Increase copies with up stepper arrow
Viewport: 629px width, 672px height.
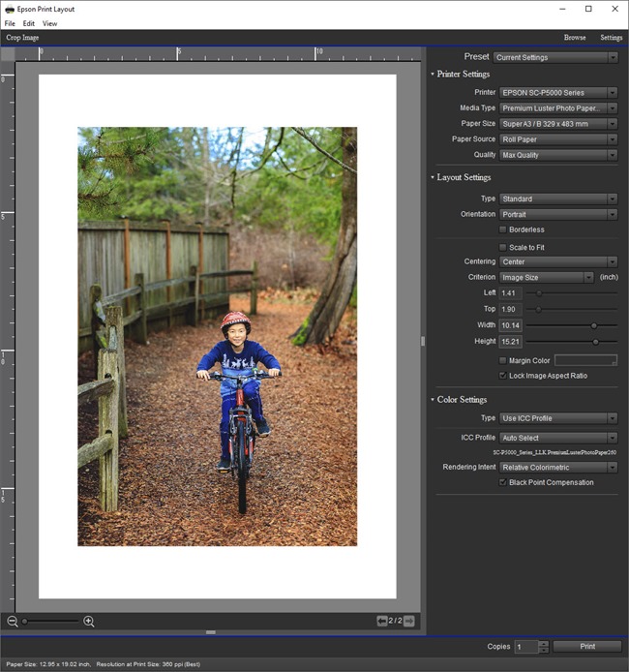pyautogui.click(x=544, y=644)
